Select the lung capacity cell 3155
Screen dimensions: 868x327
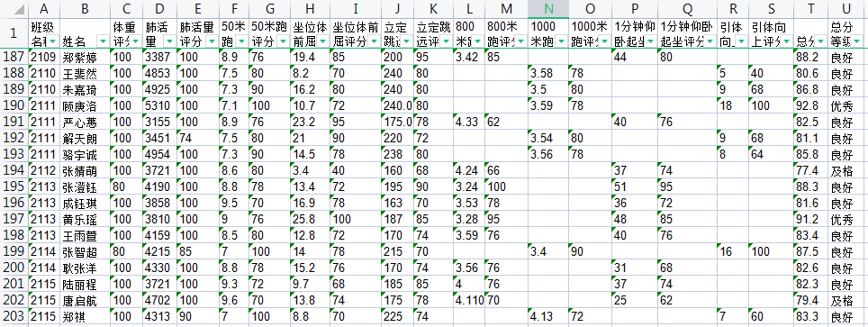[x=159, y=122]
